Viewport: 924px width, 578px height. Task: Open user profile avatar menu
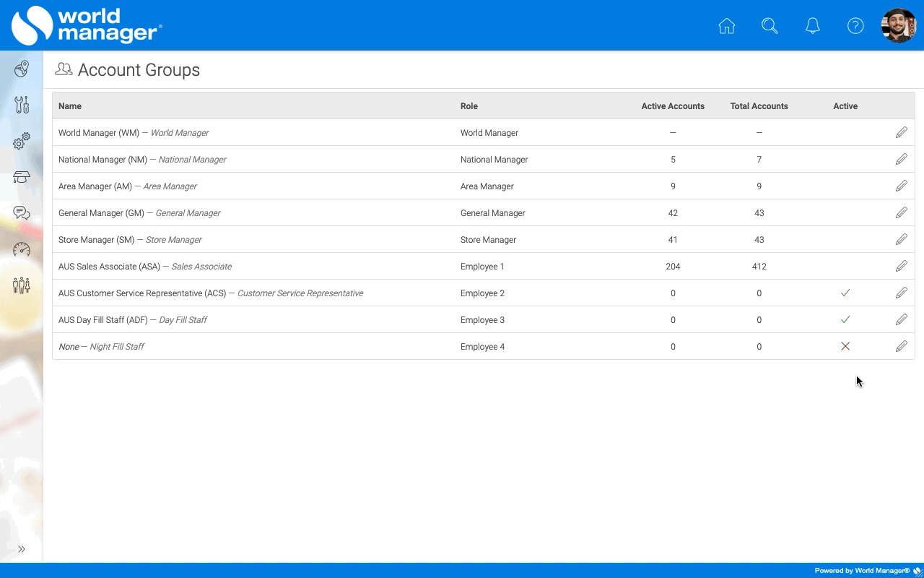(x=899, y=26)
